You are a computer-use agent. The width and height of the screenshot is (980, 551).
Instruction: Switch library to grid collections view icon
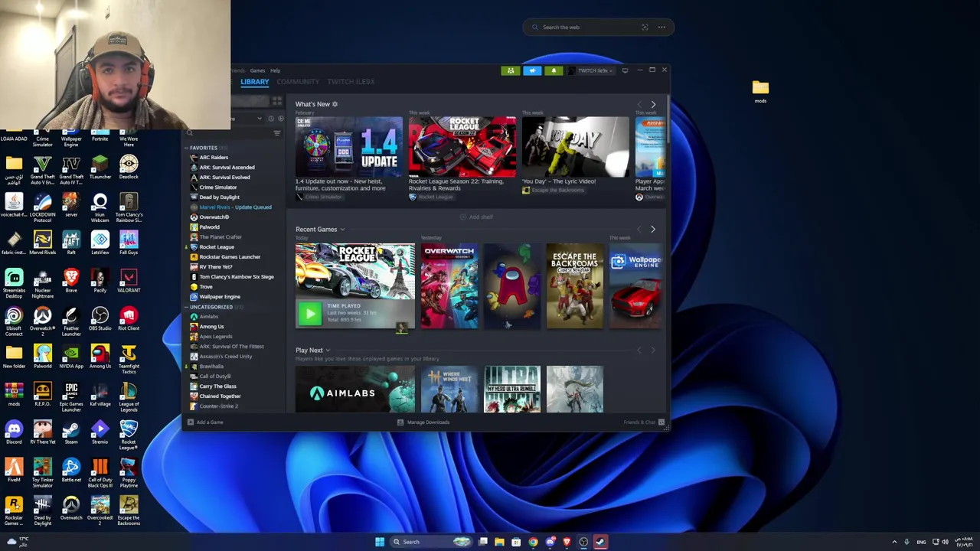click(277, 100)
